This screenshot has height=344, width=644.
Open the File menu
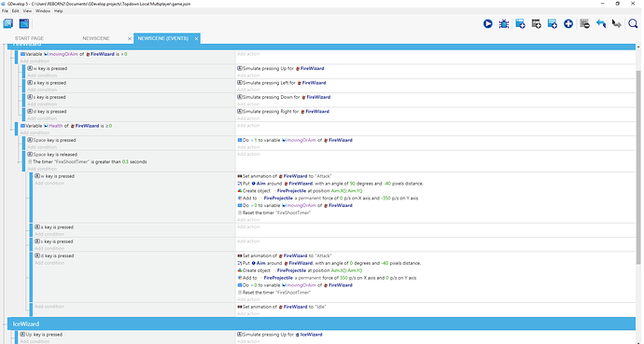point(5,11)
